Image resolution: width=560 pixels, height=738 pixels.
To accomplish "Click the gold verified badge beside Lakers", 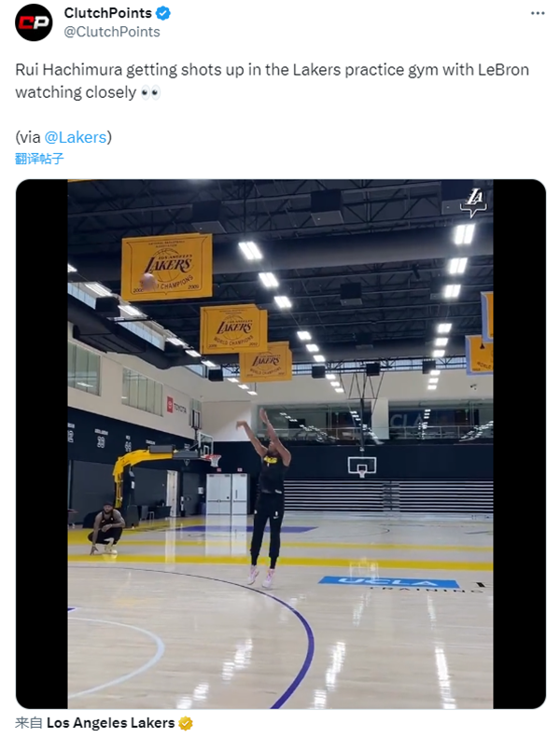I will [186, 723].
